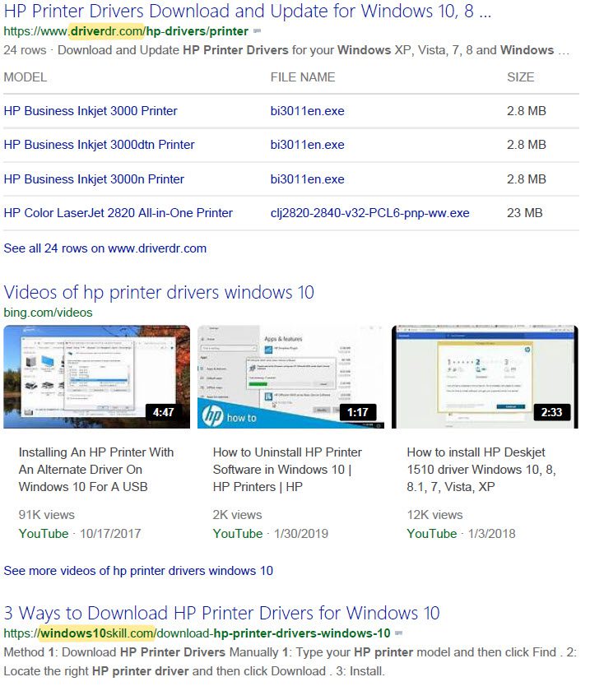This screenshot has height=700, width=590.
Task: Open 3 Ways to Download HP Printer Drivers
Action: tap(221, 613)
